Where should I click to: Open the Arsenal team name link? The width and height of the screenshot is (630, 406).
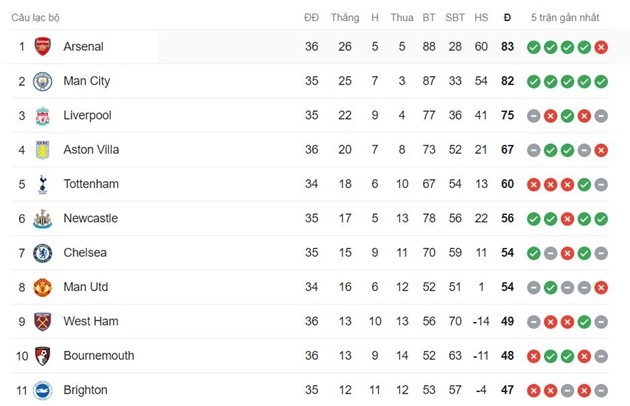click(83, 47)
